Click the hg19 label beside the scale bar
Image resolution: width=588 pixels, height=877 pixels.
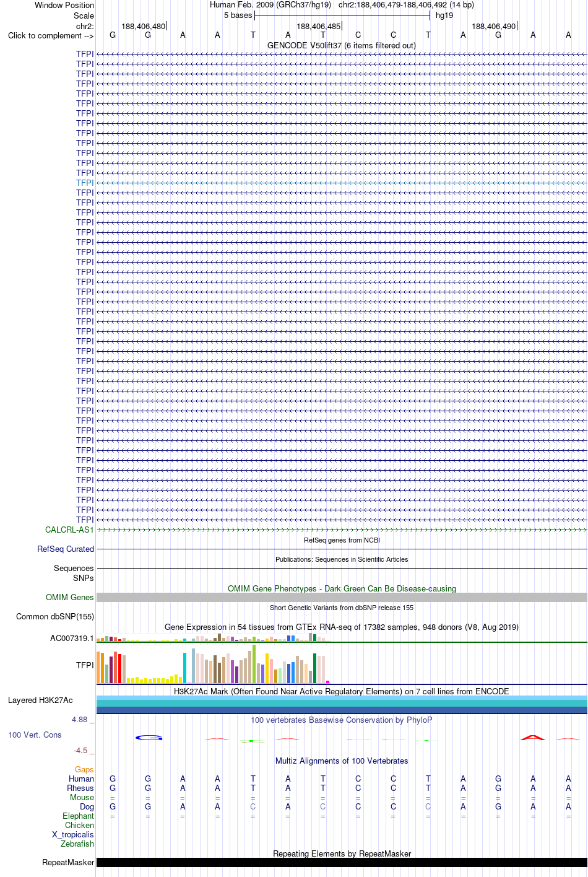coord(444,15)
